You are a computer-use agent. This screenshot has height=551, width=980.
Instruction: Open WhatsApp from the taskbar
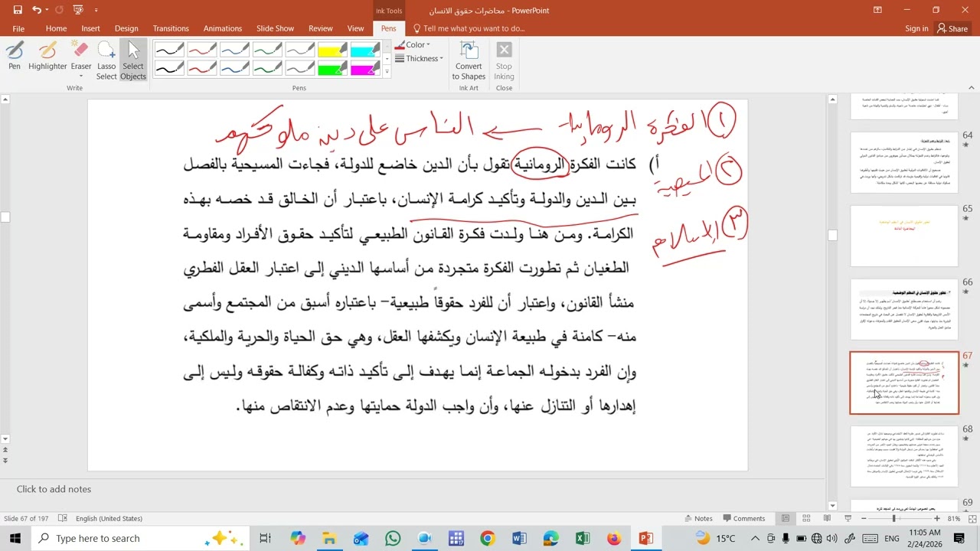tap(393, 538)
